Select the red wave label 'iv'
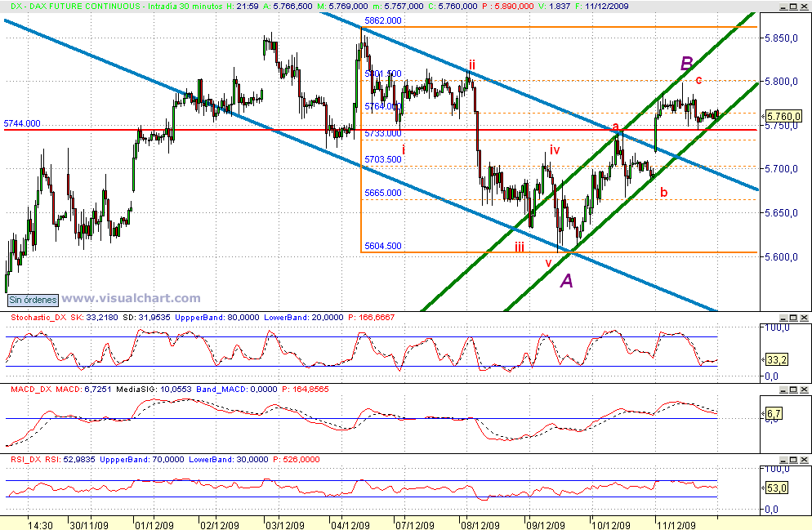 tap(555, 150)
